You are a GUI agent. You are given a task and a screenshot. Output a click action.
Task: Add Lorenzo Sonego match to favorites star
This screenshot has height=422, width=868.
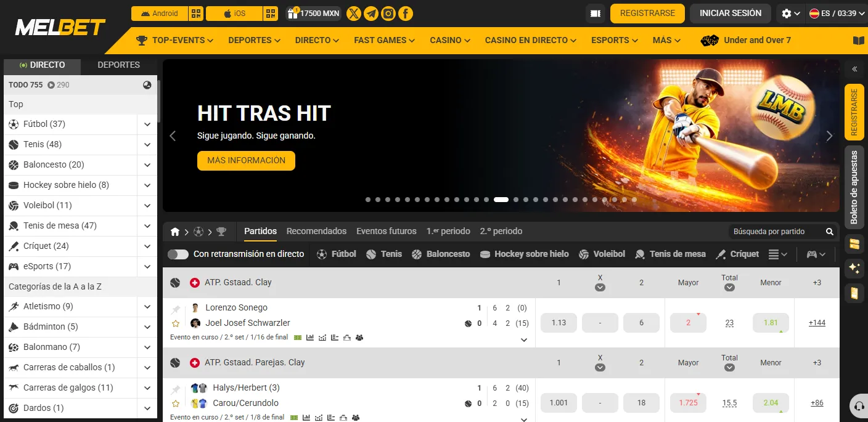pyautogui.click(x=176, y=323)
